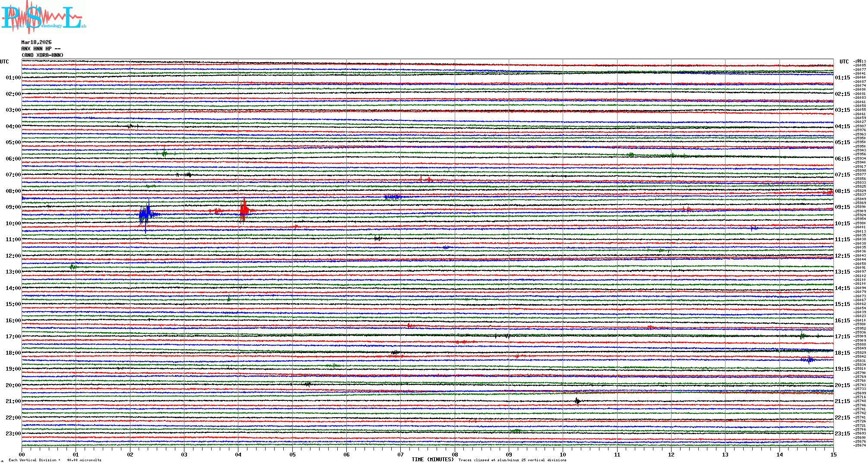Click the UTC label at top left
Image resolution: width=868 pixels, height=466 pixels.
4,62
